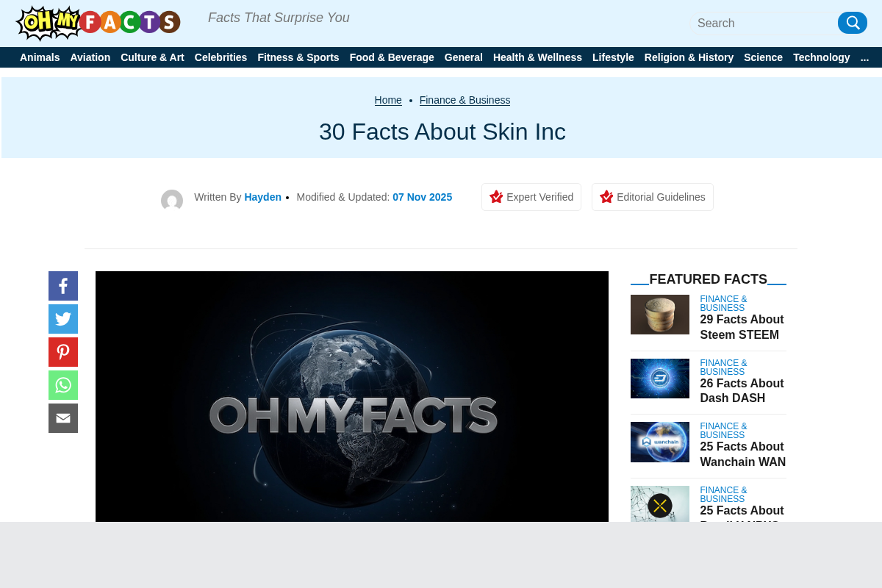Screen dimensions: 882x588
Task: Click the Steem STEEM coin thumbnail
Action: click(x=659, y=314)
